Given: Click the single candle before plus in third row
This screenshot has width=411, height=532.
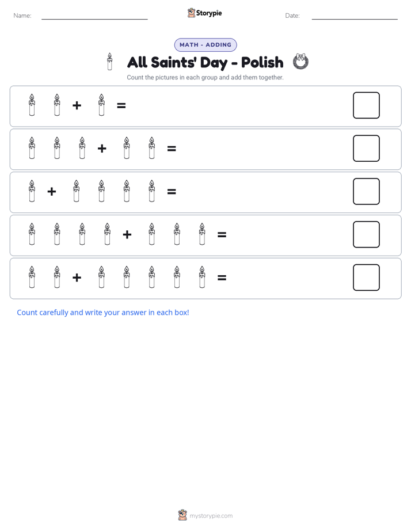Looking at the screenshot, I should click(32, 191).
